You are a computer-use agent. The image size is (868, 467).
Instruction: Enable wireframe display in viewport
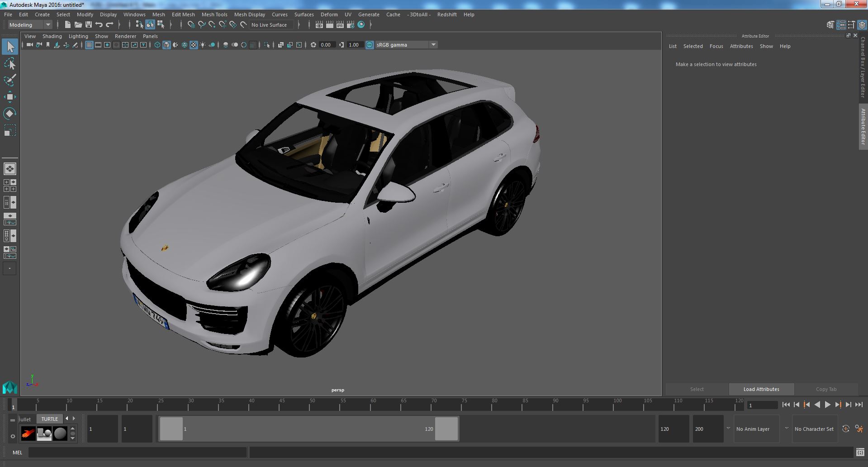point(157,45)
